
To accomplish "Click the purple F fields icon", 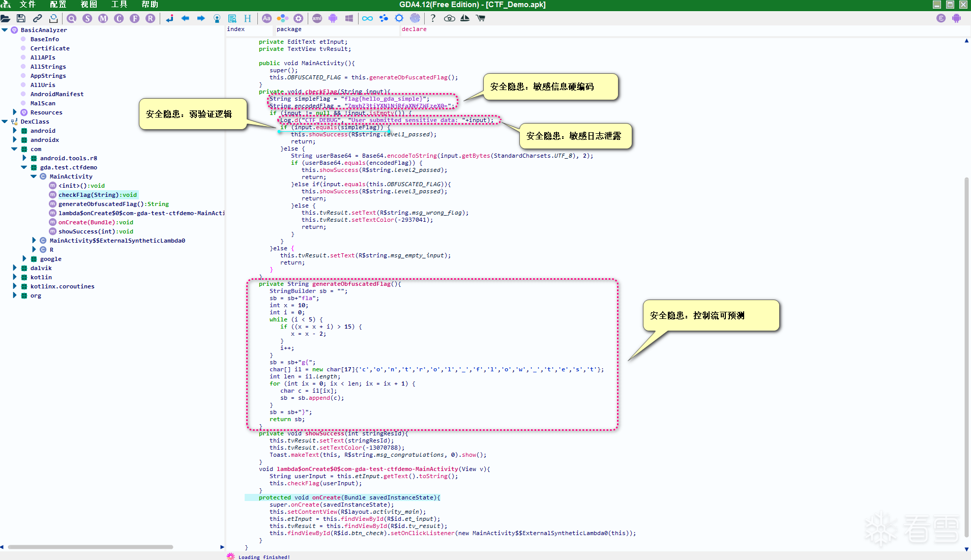I will pos(135,18).
